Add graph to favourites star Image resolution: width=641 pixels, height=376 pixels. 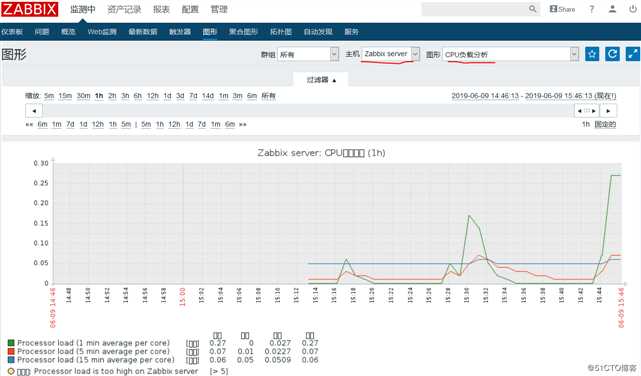tap(592, 54)
